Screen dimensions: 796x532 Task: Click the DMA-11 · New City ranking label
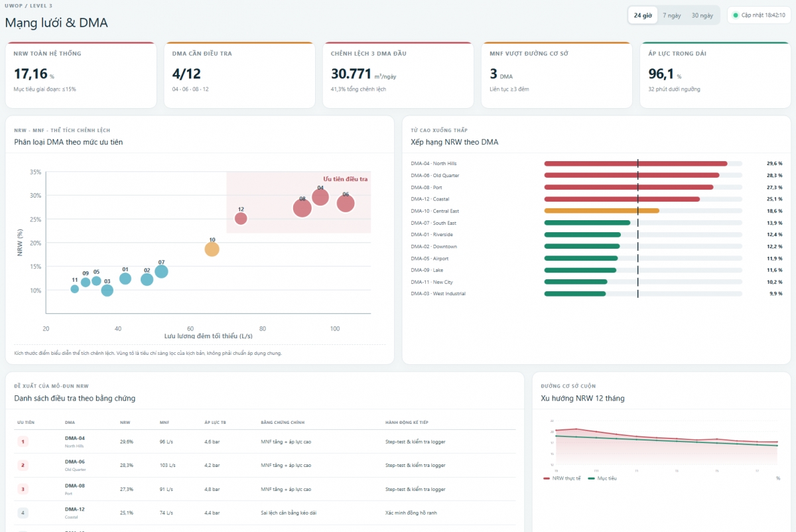click(432, 283)
